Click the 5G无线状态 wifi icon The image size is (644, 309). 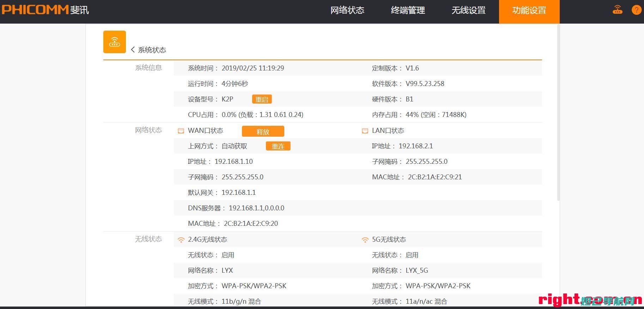pyautogui.click(x=365, y=240)
